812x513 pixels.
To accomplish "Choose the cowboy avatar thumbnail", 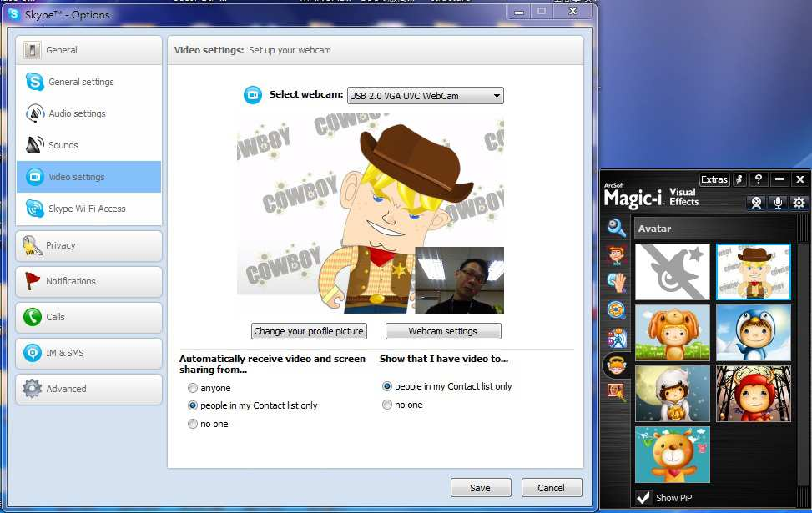I will pyautogui.click(x=754, y=272).
